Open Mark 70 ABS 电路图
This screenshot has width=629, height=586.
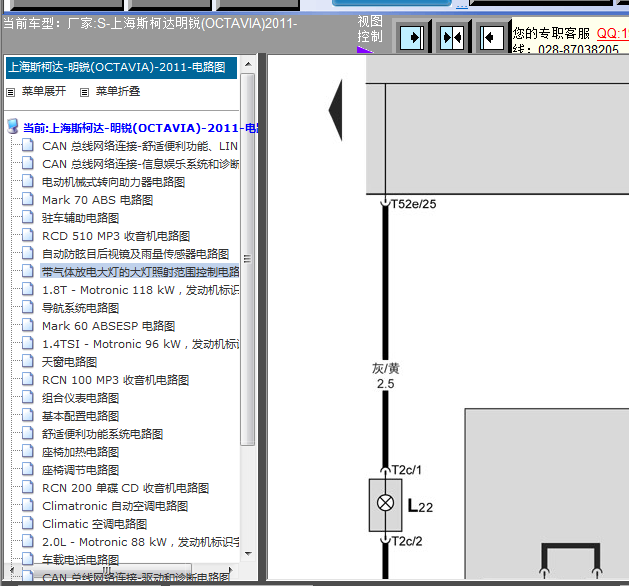(97, 200)
